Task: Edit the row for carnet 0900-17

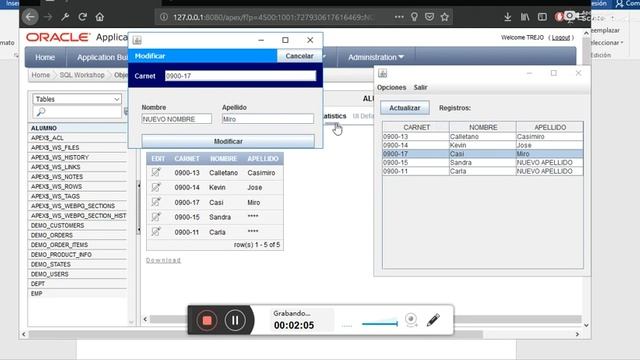Action: coord(156,202)
